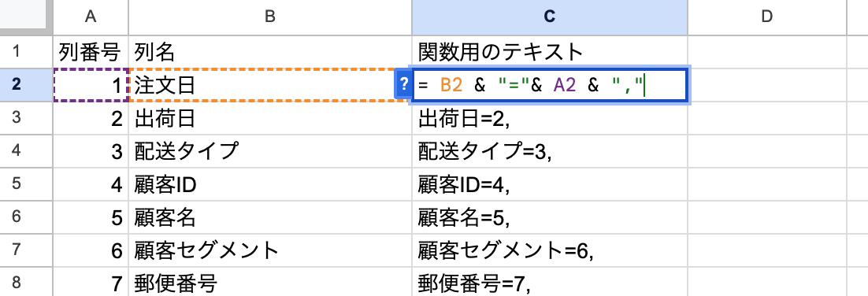Click cell showing 顧客ID=4,
The width and height of the screenshot is (868, 296).
click(x=550, y=184)
